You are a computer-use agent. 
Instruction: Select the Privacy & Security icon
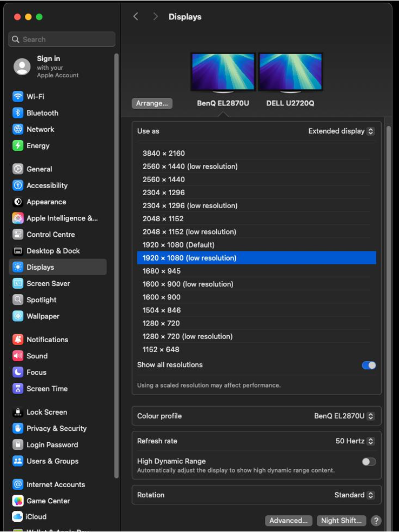coord(18,428)
